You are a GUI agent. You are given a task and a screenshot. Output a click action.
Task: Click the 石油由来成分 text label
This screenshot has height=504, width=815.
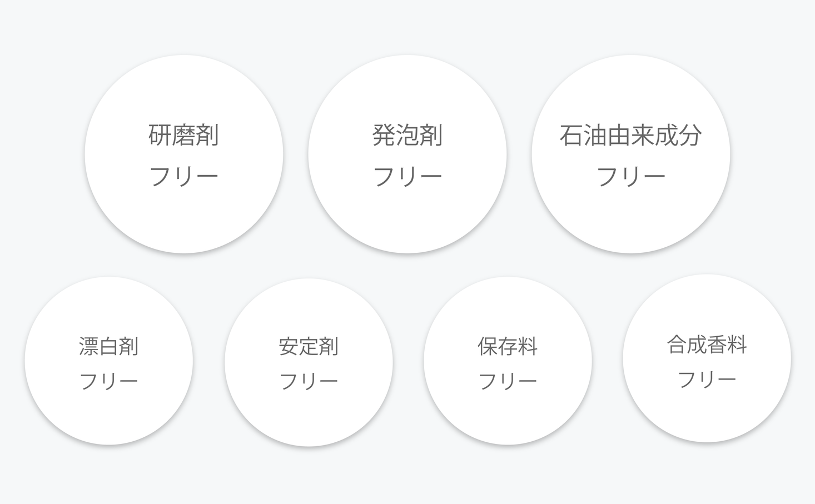pos(631,135)
